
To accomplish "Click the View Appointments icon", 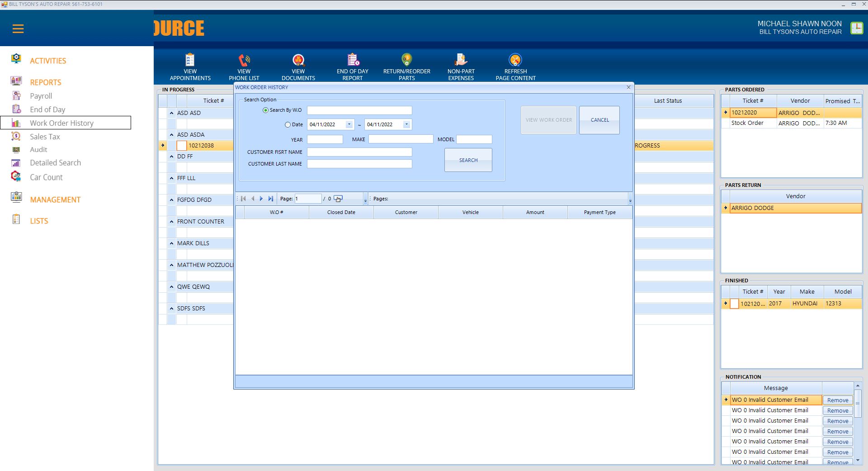I will tap(190, 60).
